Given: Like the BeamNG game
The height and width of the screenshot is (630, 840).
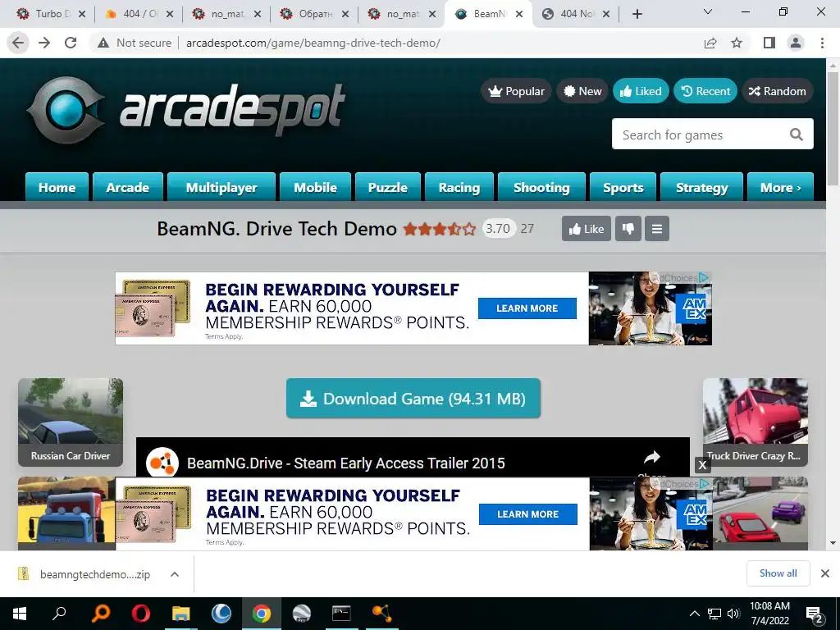Looking at the screenshot, I should [x=586, y=229].
